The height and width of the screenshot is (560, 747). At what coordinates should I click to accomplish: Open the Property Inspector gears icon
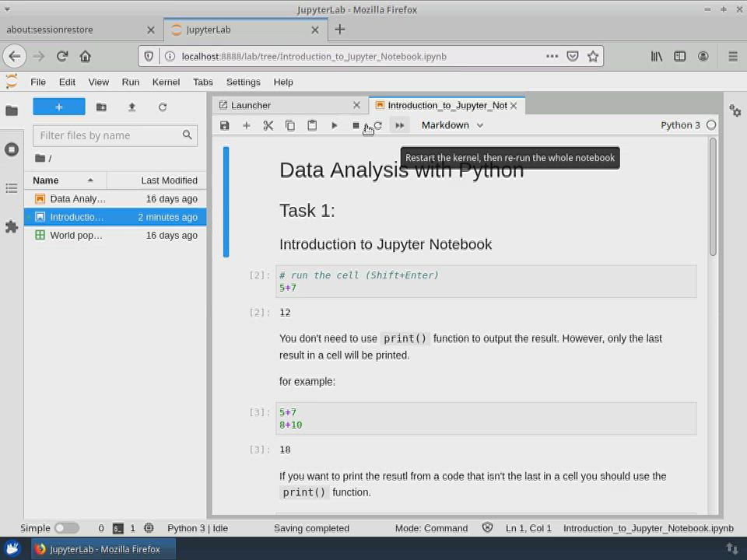click(735, 111)
